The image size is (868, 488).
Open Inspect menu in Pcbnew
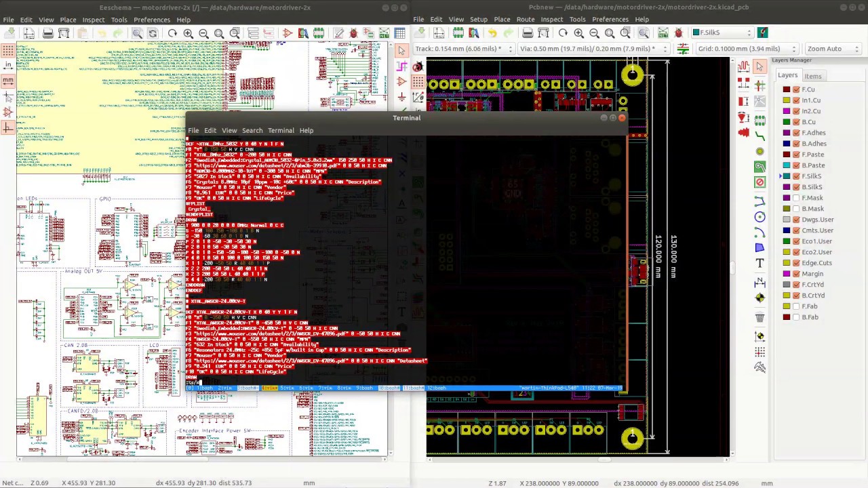552,19
